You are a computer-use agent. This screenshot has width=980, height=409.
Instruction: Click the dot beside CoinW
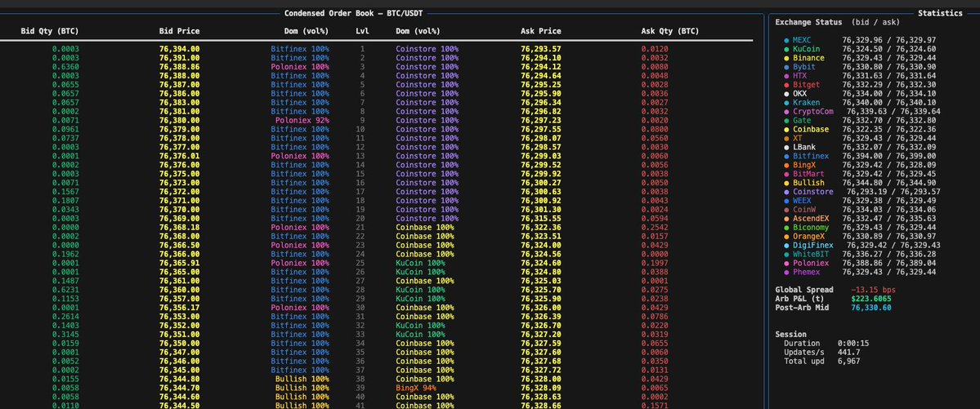pyautogui.click(x=786, y=210)
